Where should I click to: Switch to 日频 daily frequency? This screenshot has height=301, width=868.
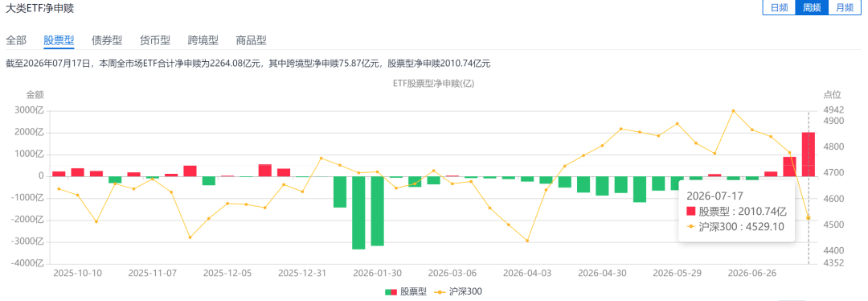click(x=780, y=7)
